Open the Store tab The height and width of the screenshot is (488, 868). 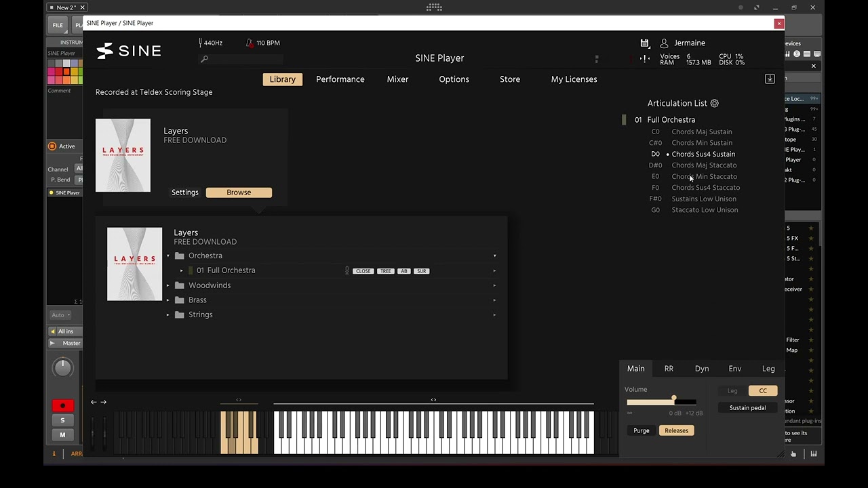(510, 79)
